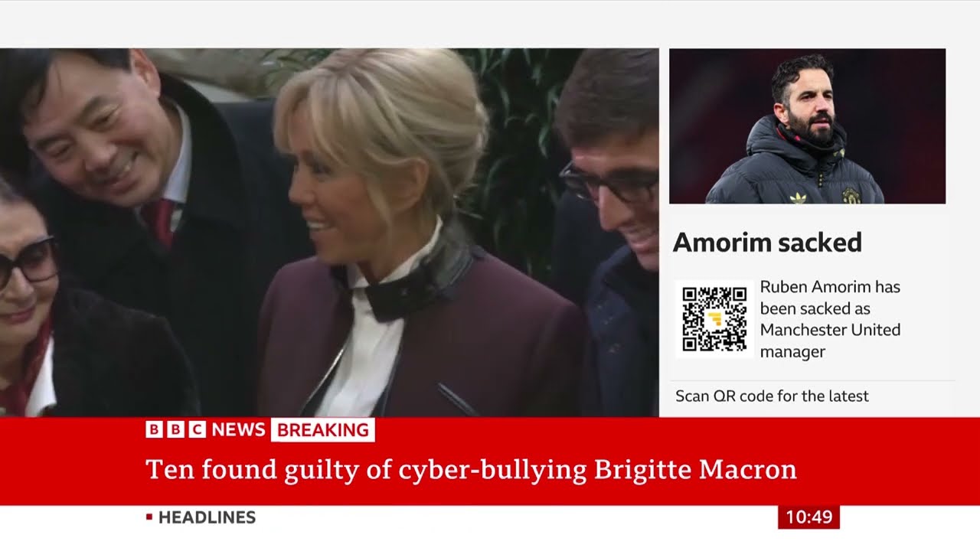Image resolution: width=980 pixels, height=551 pixels.
Task: Click the QR code in sidebar
Action: [x=714, y=319]
